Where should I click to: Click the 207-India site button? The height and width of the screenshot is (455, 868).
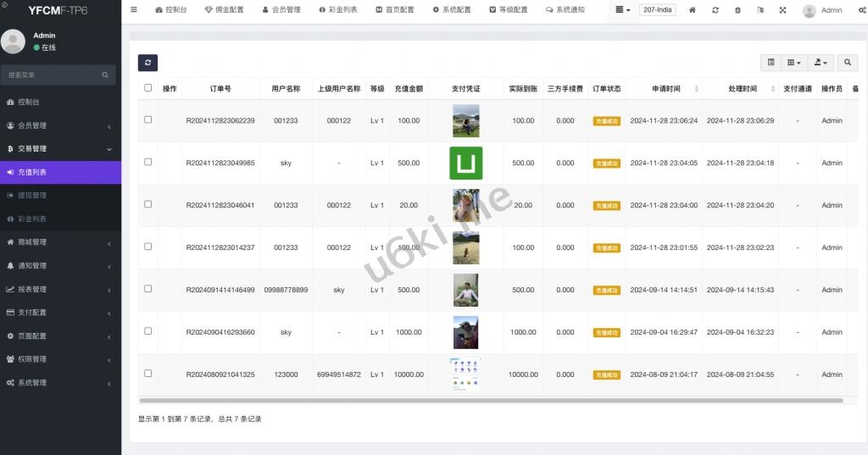coord(658,10)
